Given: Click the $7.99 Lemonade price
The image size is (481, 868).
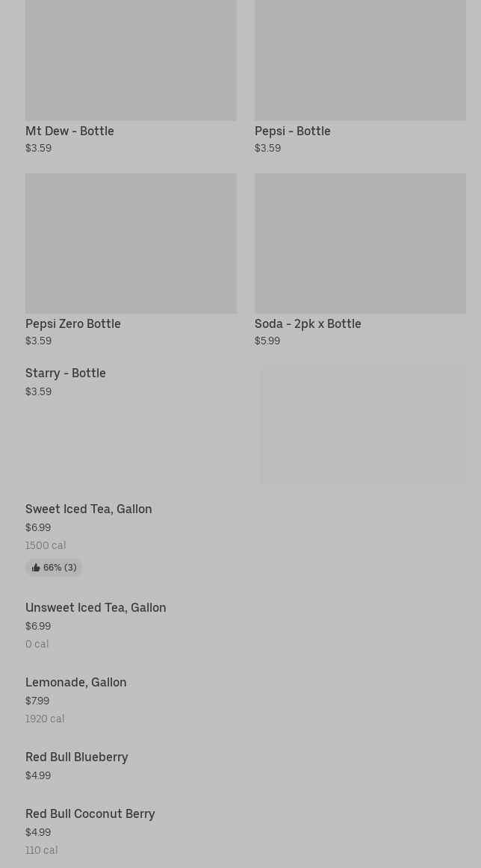Looking at the screenshot, I should (37, 701).
